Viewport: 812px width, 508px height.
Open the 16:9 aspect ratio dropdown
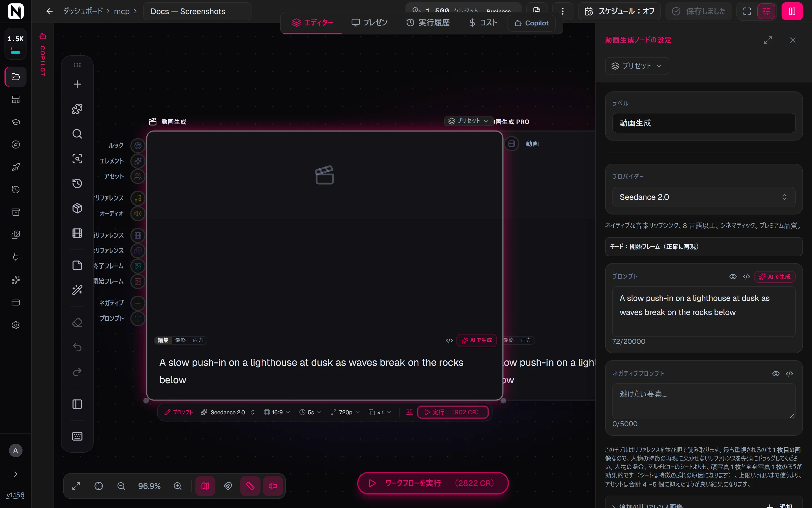[277, 412]
